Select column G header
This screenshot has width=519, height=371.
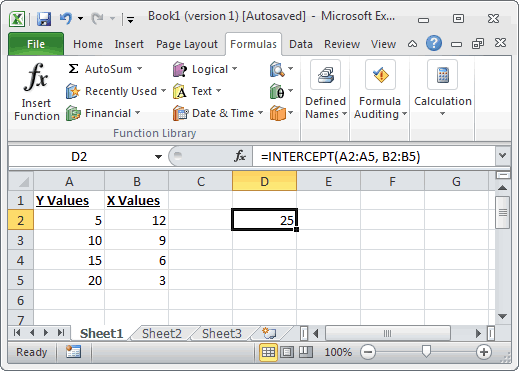point(456,181)
